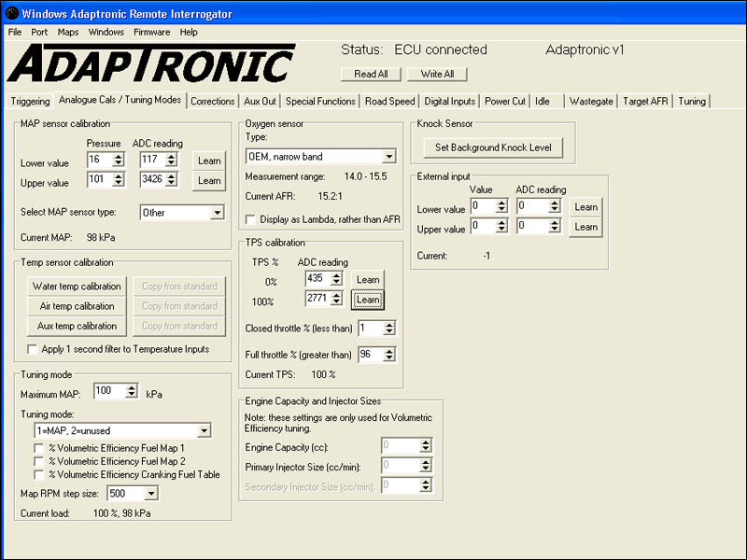
Task: Click the Maximum MAP input field
Action: tap(109, 391)
